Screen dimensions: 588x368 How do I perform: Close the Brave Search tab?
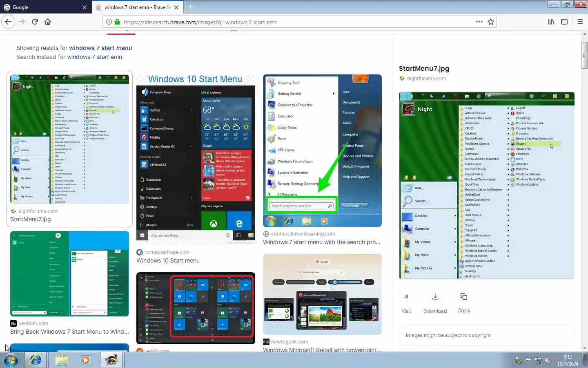point(176,7)
